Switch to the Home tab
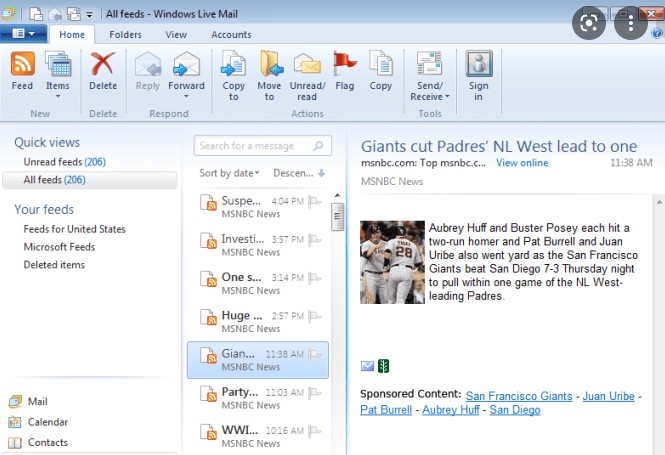665x455 pixels. [72, 34]
